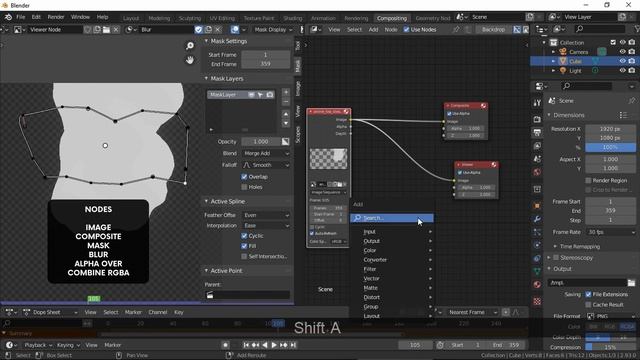This screenshot has height=360, width=640.
Task: Open the Texture properties tab
Action: tap(537, 301)
